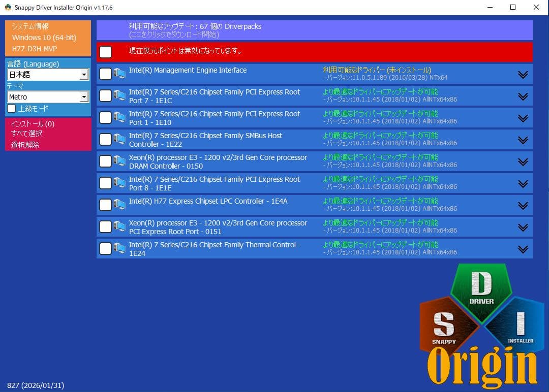This screenshot has height=392, width=549.
Task: Click device icon beside PCI Express Root Port - 0151
Action: [x=119, y=226]
